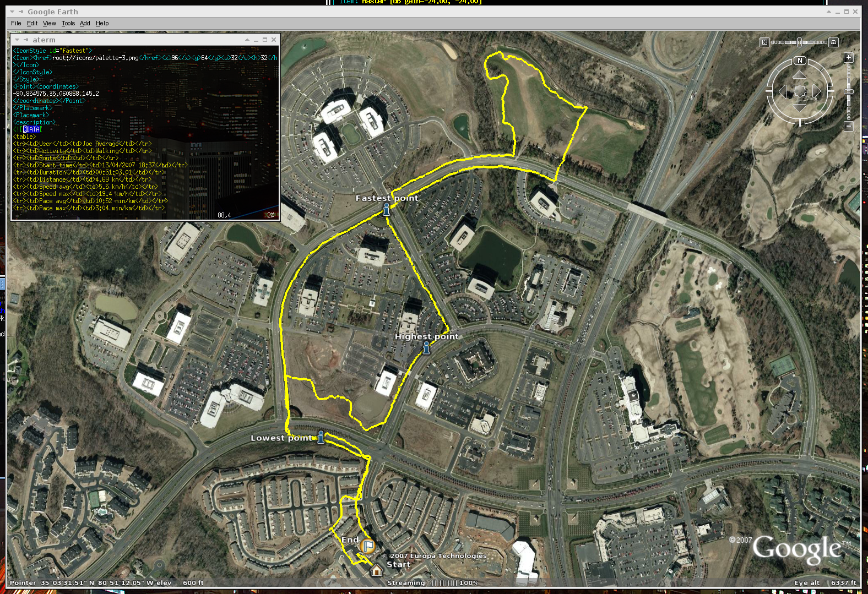Click the Lowest point label
This screenshot has width=868, height=594.
[283, 438]
